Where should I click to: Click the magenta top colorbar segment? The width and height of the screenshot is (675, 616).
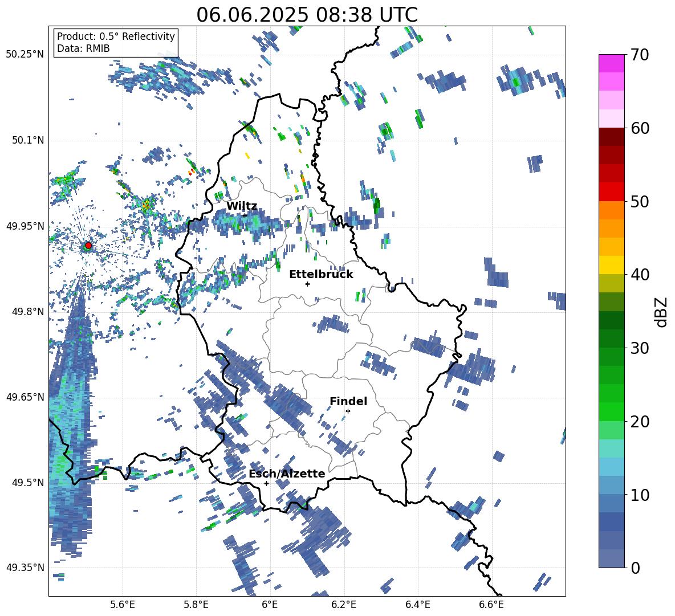[x=611, y=63]
